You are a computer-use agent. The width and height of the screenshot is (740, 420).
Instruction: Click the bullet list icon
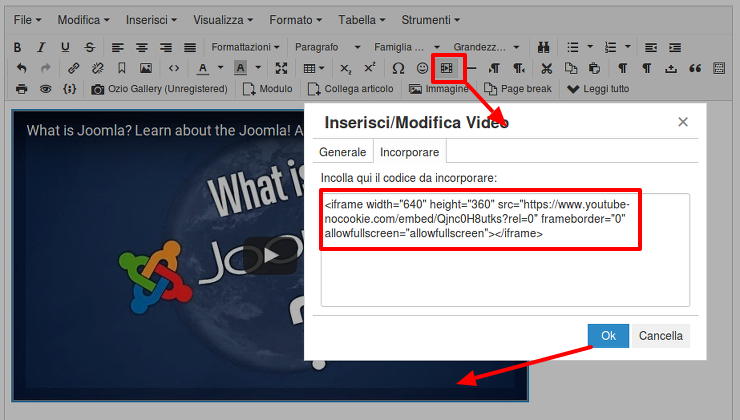tap(573, 47)
